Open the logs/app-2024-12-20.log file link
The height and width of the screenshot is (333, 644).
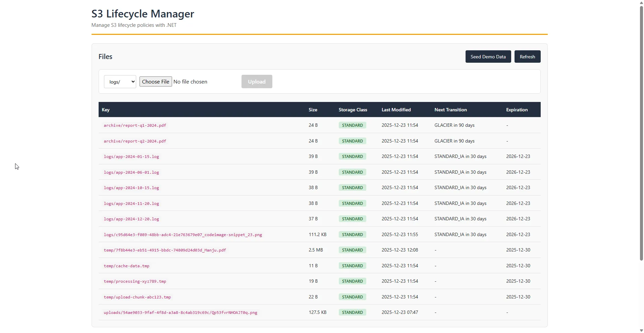pos(131,219)
